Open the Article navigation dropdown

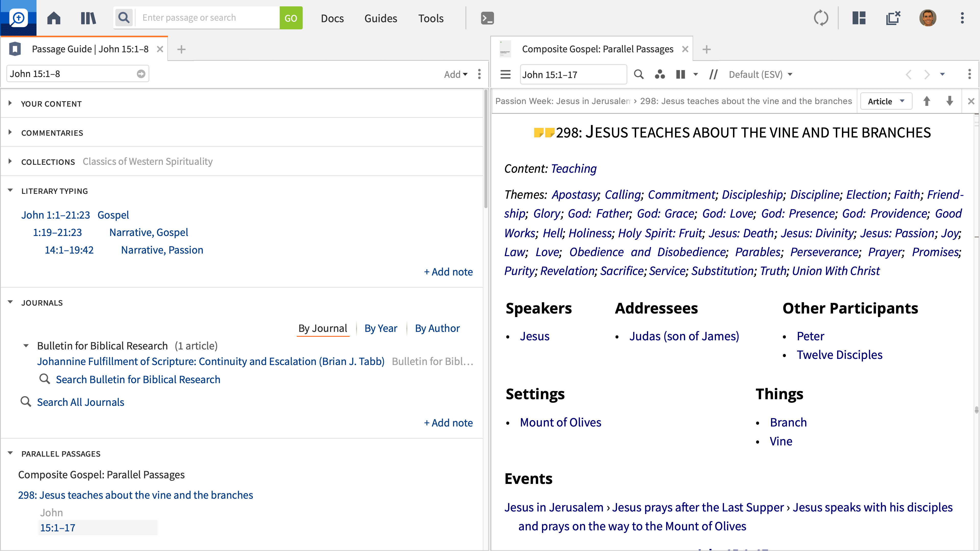click(x=886, y=101)
